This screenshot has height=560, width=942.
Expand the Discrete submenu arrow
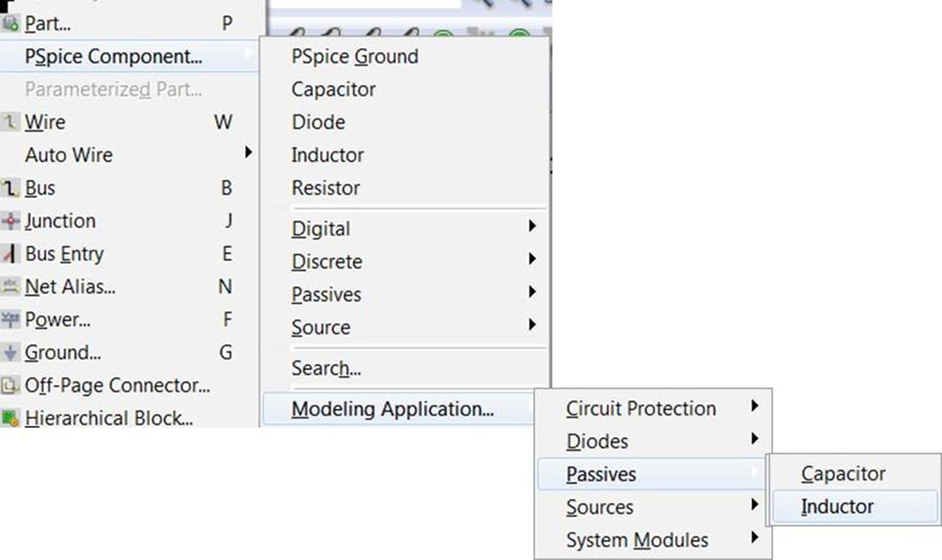532,259
